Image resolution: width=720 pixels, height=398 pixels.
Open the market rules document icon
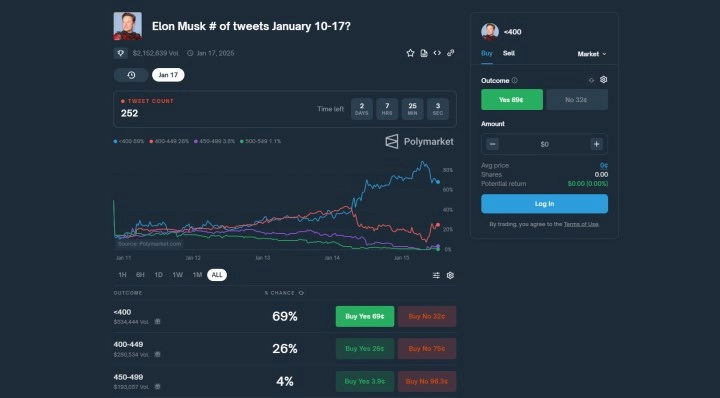pos(424,53)
